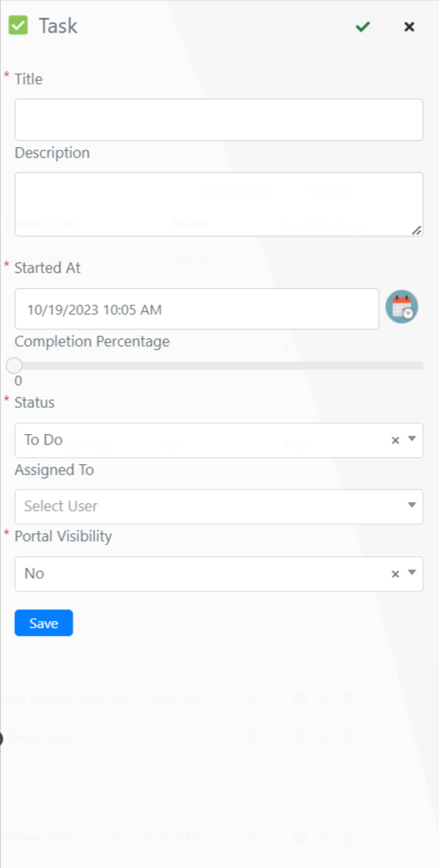Click the Assigned To dropdown arrow
This screenshot has width=439, height=868.
tap(412, 505)
